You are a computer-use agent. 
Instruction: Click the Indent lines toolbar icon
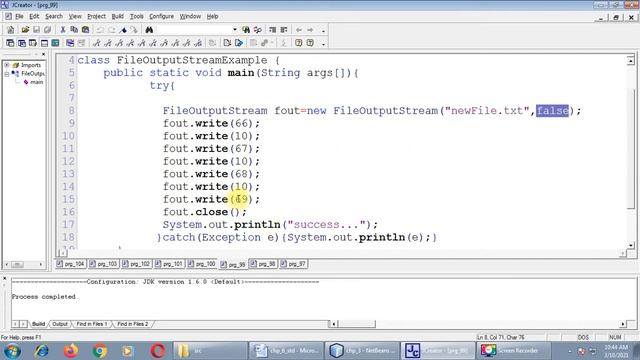pyautogui.click(x=272, y=30)
